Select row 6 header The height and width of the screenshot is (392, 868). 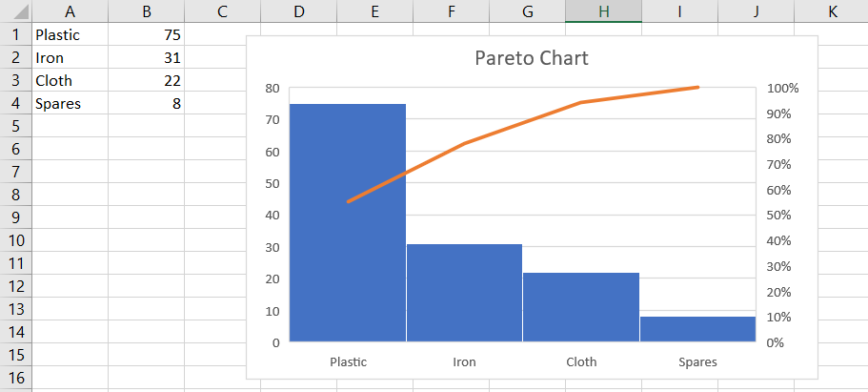click(x=16, y=149)
